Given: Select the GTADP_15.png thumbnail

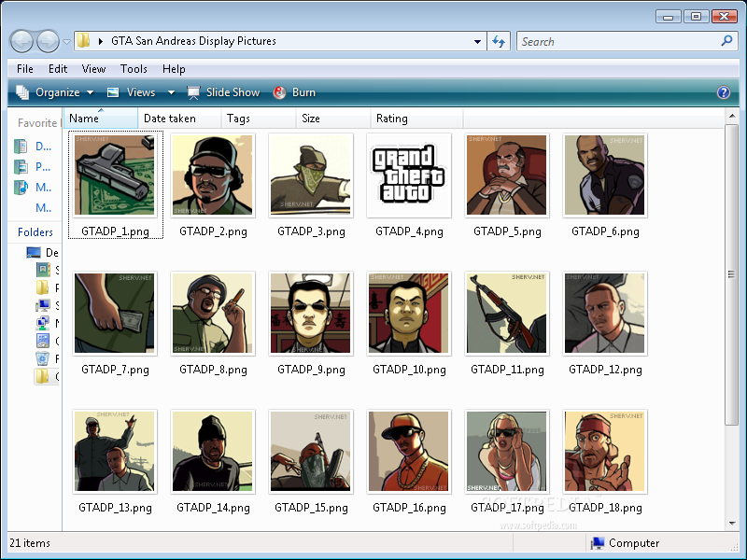Looking at the screenshot, I should (x=311, y=452).
